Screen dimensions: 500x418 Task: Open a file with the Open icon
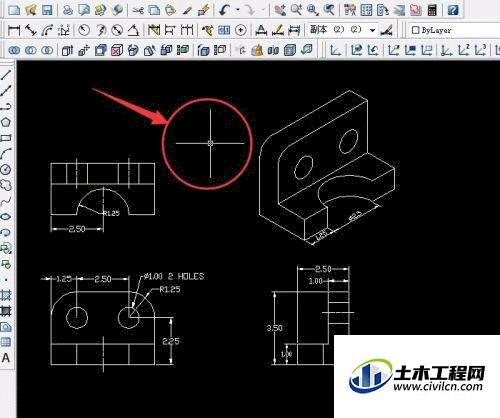coord(31,10)
